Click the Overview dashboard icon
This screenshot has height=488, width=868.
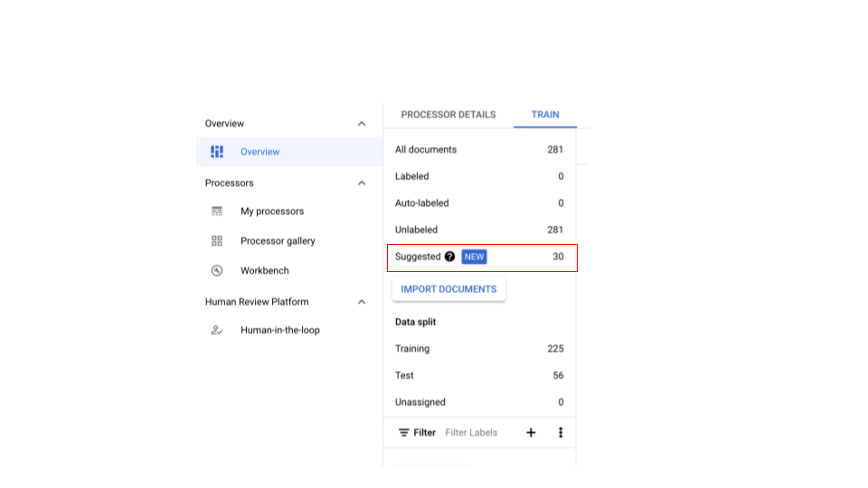[x=217, y=152]
